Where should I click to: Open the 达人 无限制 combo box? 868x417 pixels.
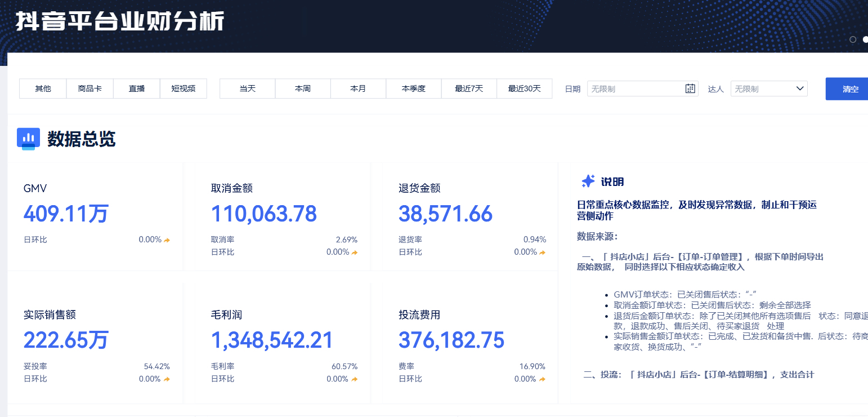[x=769, y=88]
